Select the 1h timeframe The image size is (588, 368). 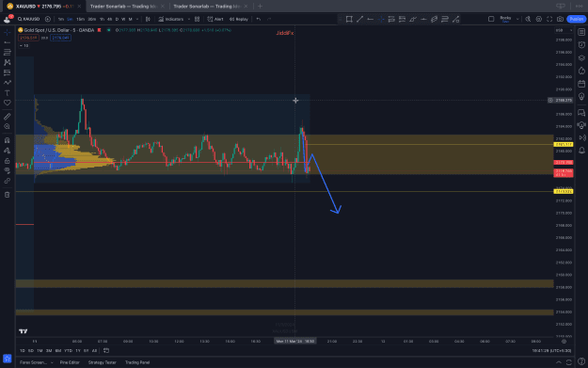pos(102,19)
